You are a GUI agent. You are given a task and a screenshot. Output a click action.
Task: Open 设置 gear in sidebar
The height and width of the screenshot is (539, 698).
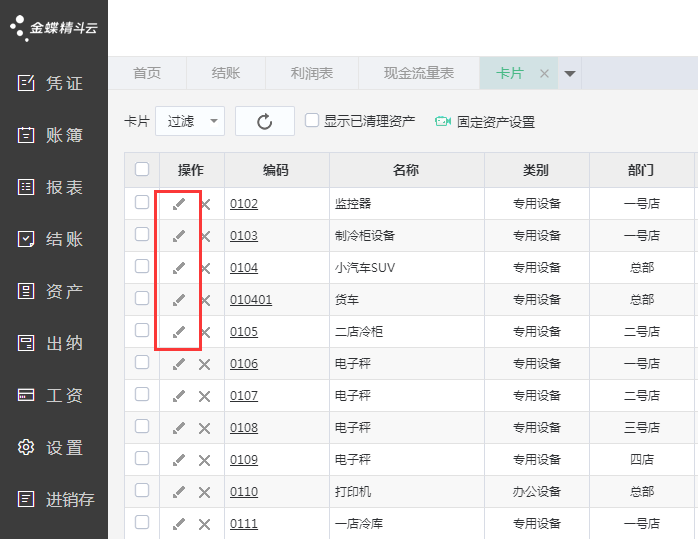54,447
